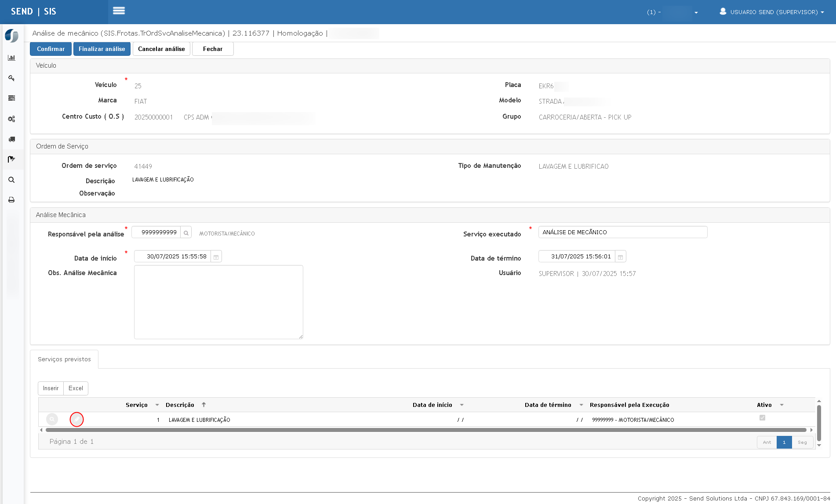Viewport: 836px width, 504px height.
Task: Click lookup icon beside Responsável pela análise
Action: 186,232
